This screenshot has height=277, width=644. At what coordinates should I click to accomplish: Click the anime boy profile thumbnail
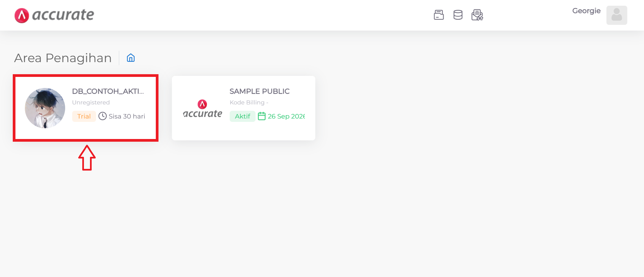tap(45, 108)
